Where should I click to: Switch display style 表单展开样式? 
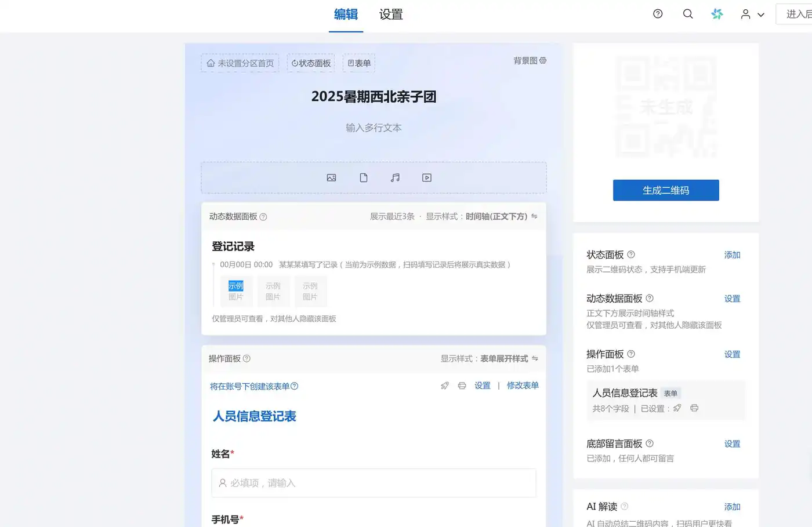point(509,359)
